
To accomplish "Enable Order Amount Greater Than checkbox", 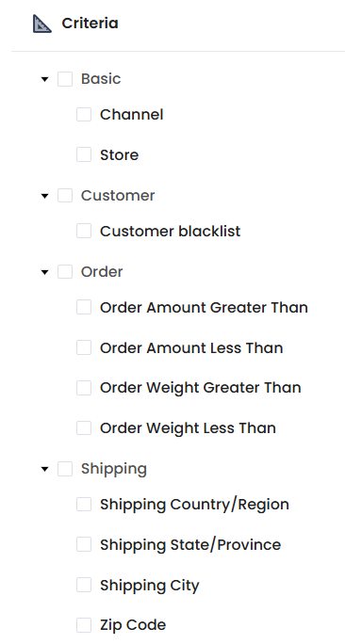I will click(x=84, y=307).
